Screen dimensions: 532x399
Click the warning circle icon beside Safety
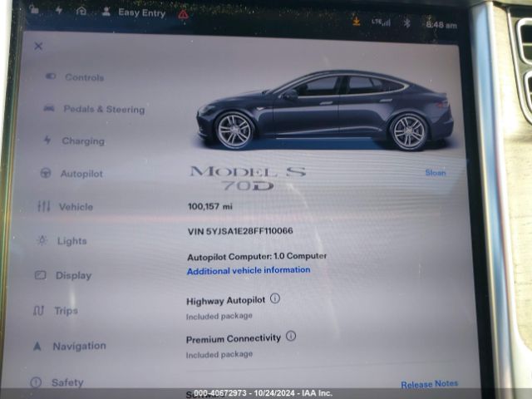[36, 382]
